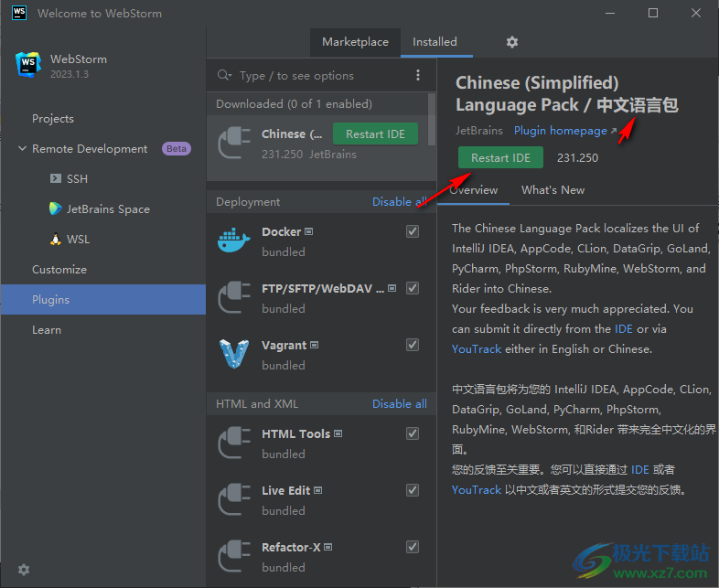The width and height of the screenshot is (719, 588).
Task: Open the plugins settings gear menu
Action: pos(511,42)
